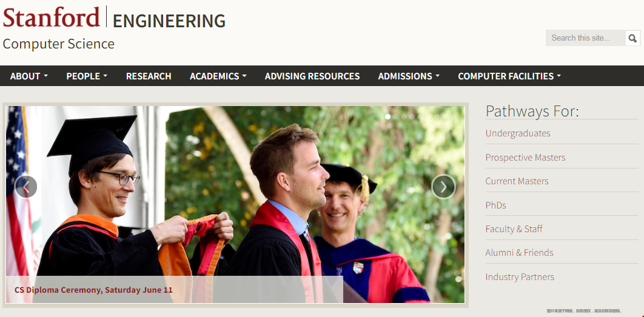Open the People dropdown menu
The height and width of the screenshot is (317, 644).
tap(87, 76)
